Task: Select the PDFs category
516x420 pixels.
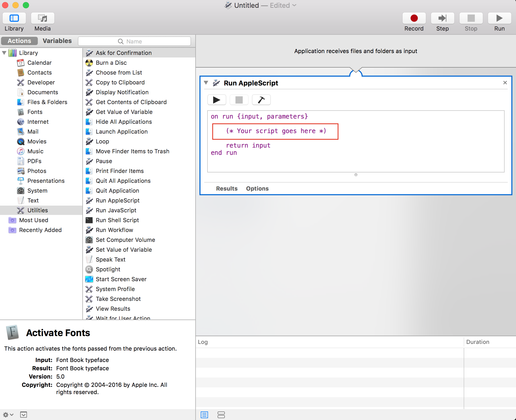Action: (x=34, y=161)
